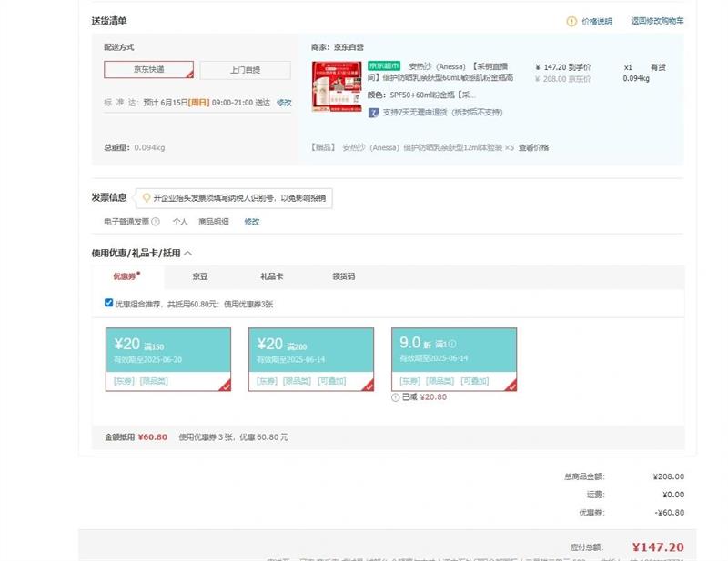Image resolution: width=728 pixels, height=561 pixels.
Task: Click the info icon beside 电子普通发票
Action: coord(156,222)
